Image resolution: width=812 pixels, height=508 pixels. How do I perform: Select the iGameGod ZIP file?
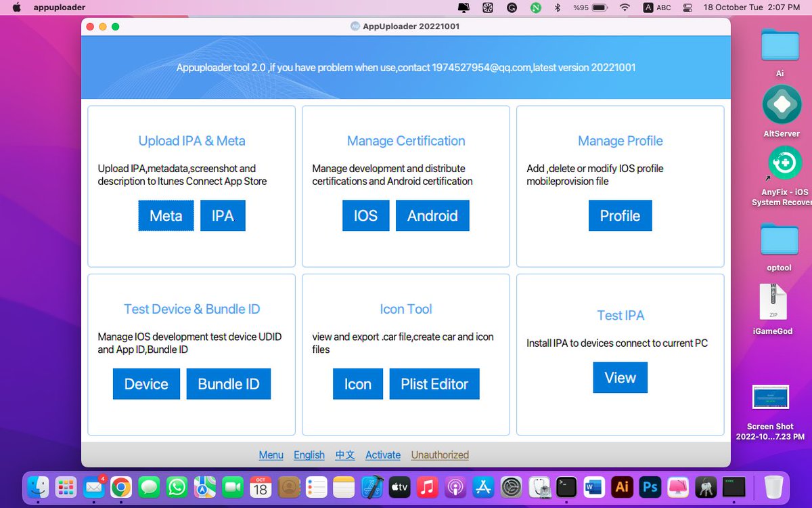pos(773,302)
